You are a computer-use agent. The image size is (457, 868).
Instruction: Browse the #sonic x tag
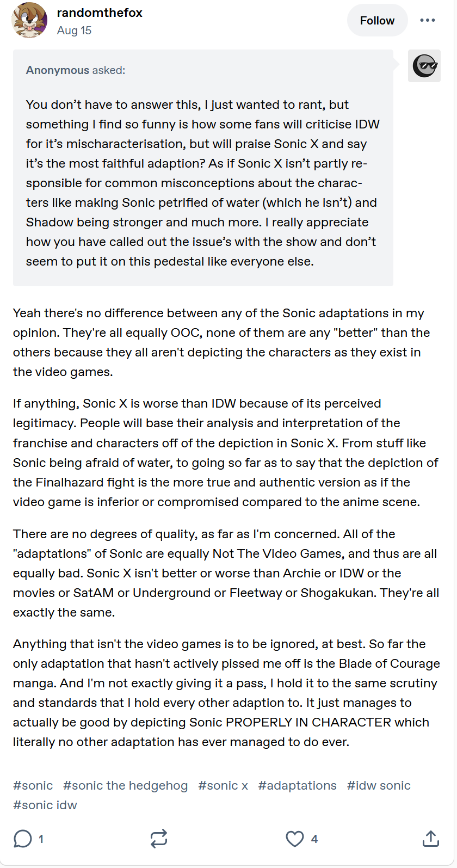point(223,785)
